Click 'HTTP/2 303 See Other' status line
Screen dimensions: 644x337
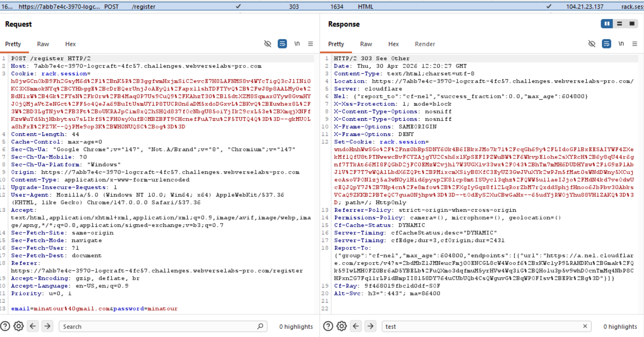point(372,58)
